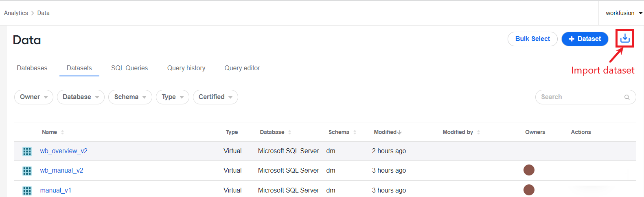Sort by Database column arrows

(289, 132)
